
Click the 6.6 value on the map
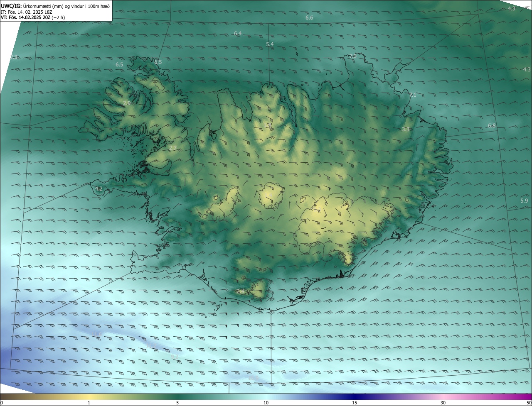coord(309,18)
